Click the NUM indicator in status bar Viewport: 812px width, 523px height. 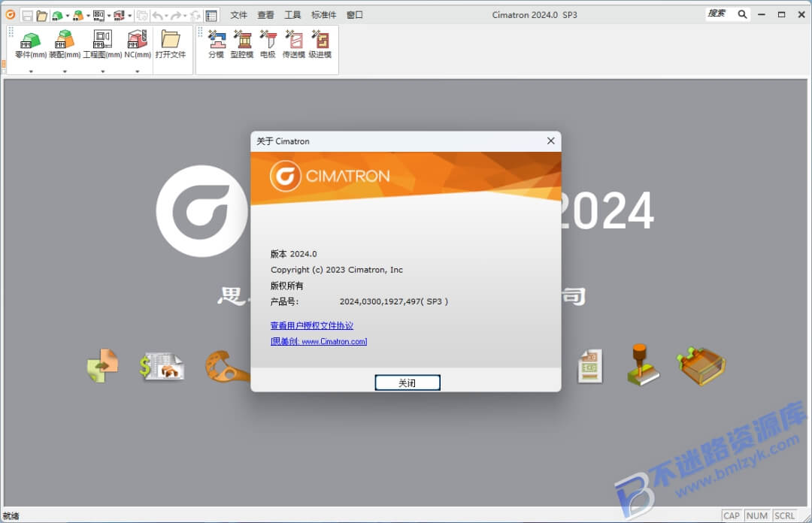[x=756, y=515]
